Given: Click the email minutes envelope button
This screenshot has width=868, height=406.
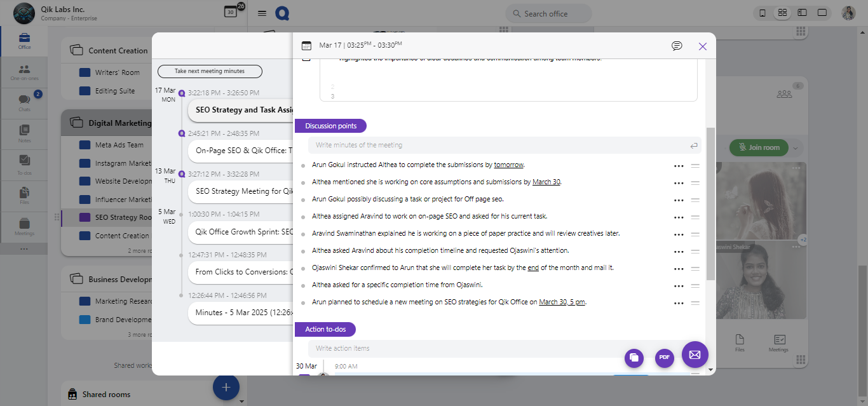Looking at the screenshot, I should 695,355.
